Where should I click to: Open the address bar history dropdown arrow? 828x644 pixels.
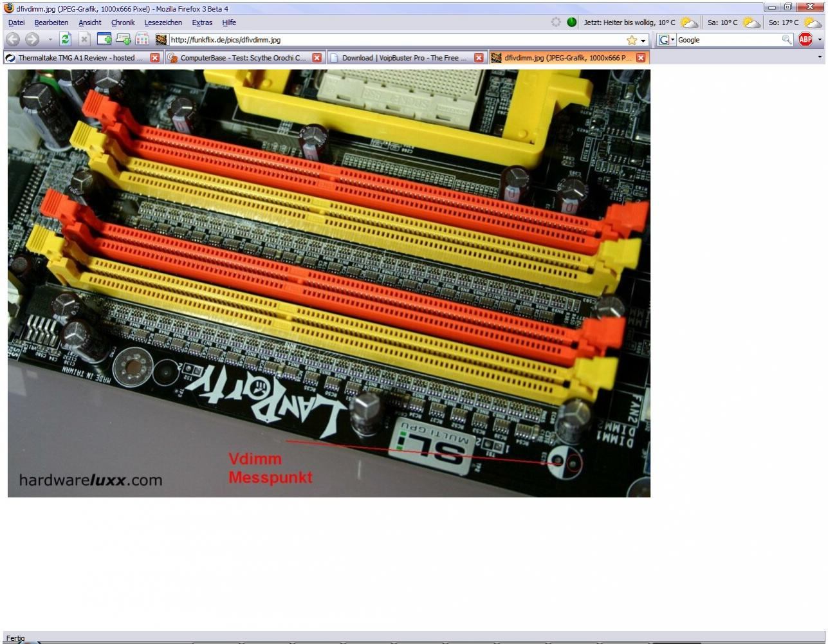coord(643,41)
